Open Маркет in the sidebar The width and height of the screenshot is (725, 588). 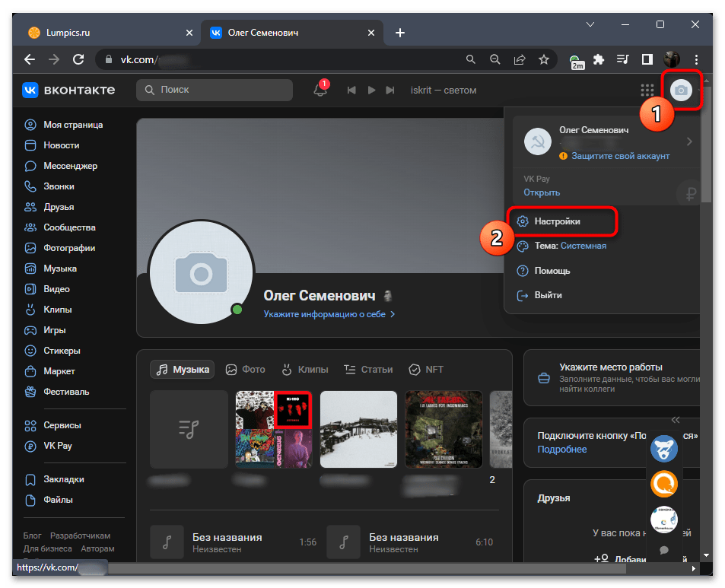click(50, 371)
